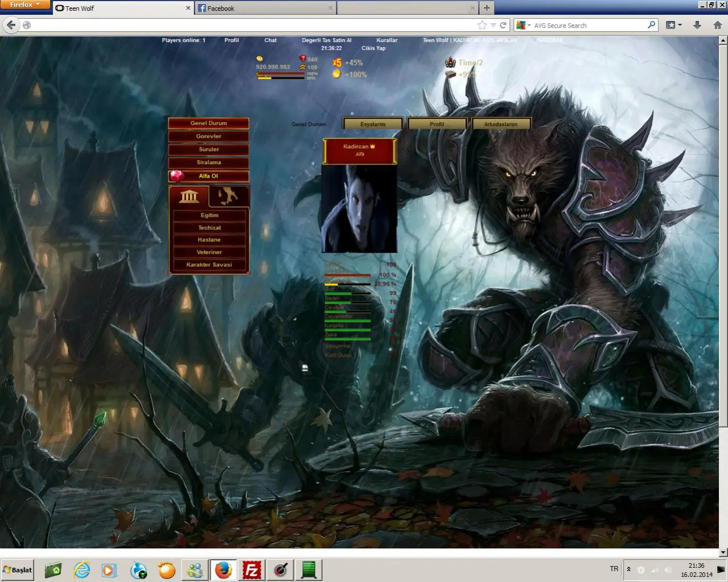Close the Facebook tab
Image resolution: width=728 pixels, height=582 pixels.
click(331, 8)
